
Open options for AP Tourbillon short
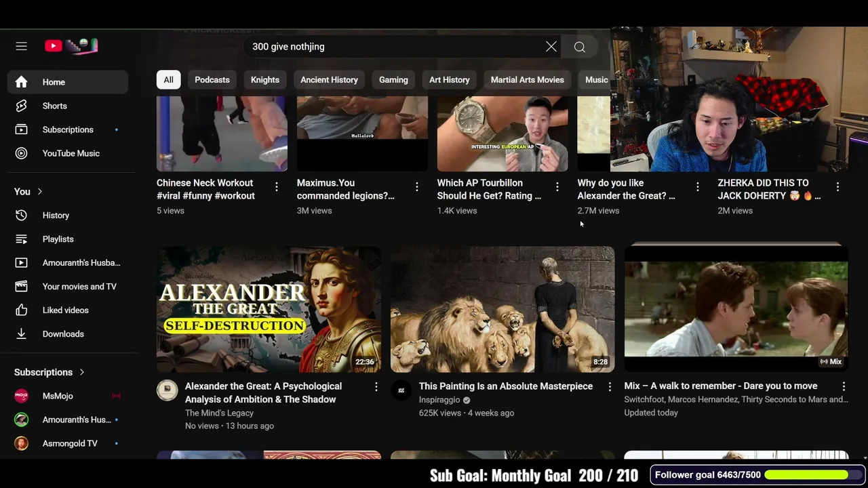557,187
